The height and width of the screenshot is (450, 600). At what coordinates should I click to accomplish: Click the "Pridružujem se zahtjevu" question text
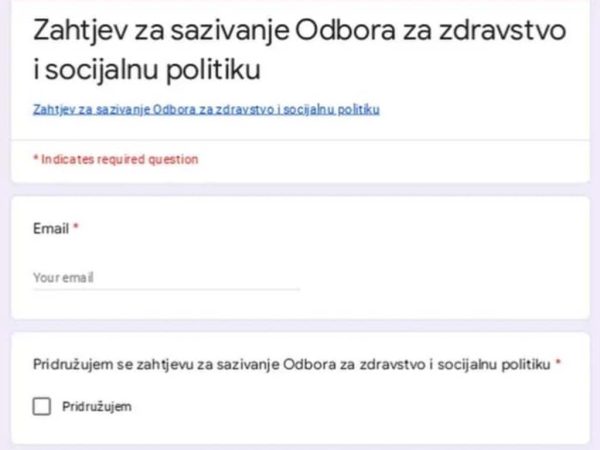pyautogui.click(x=290, y=365)
